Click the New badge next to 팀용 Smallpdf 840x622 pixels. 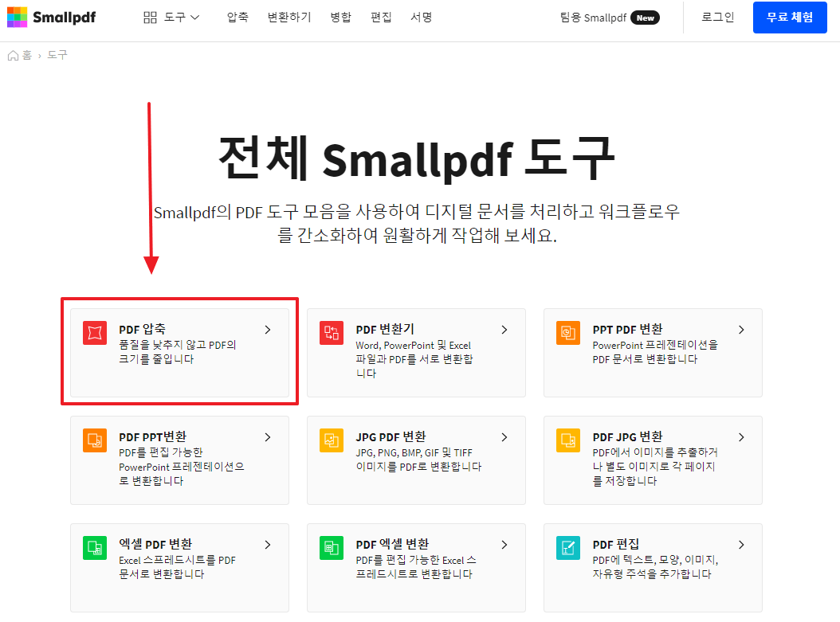645,18
